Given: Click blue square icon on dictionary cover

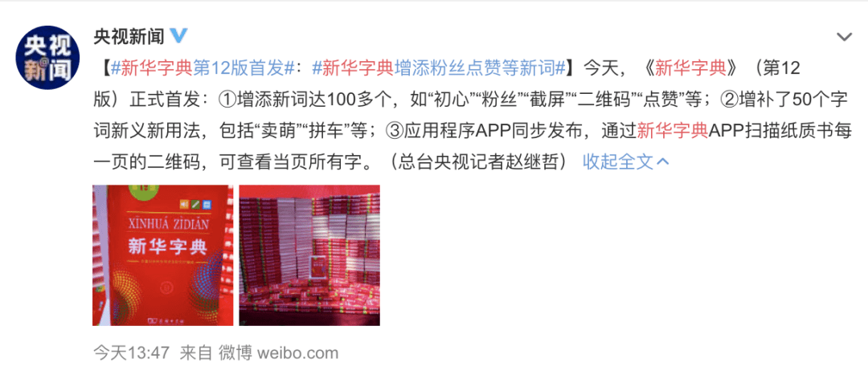Looking at the screenshot, I should tap(207, 204).
